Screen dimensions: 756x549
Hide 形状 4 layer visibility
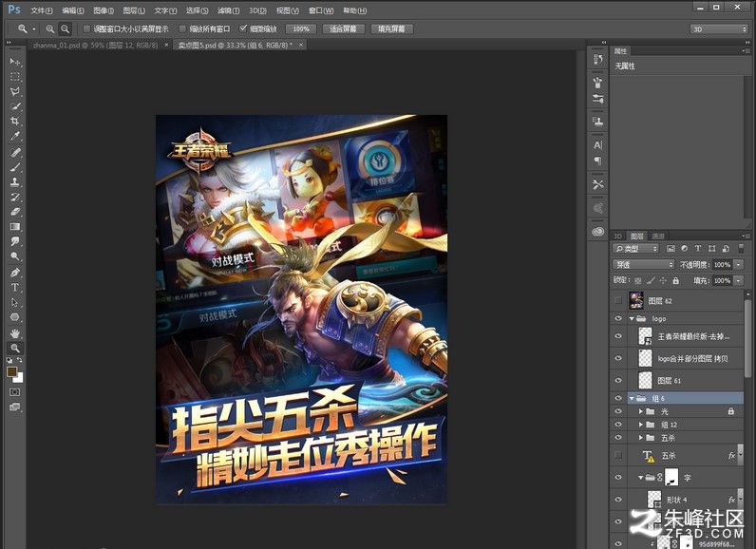(618, 500)
